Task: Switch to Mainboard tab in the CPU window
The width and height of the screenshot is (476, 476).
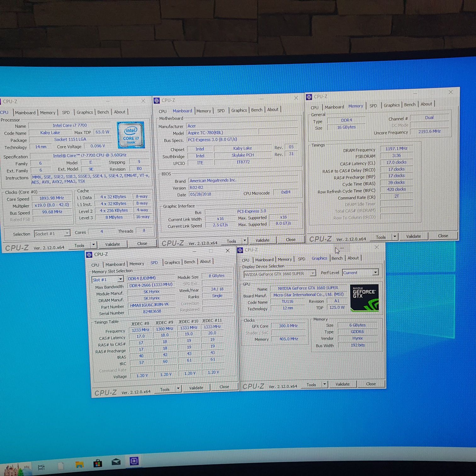Action: coord(25,113)
